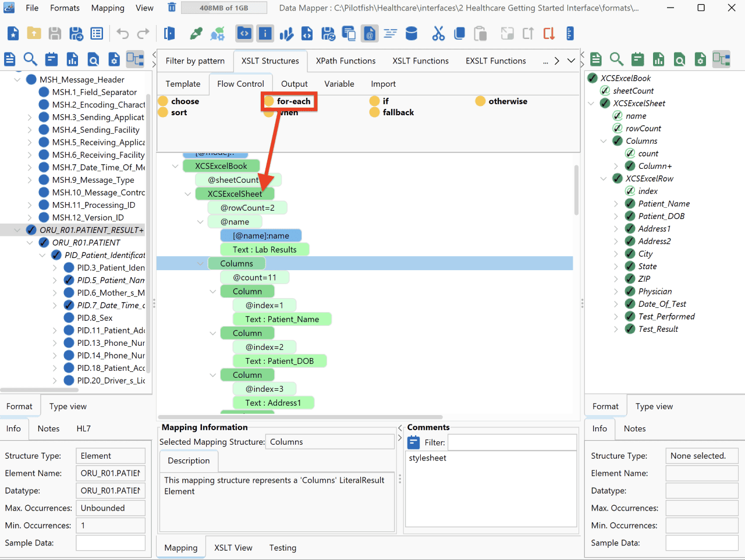Select the sort flow control structure

[172, 112]
